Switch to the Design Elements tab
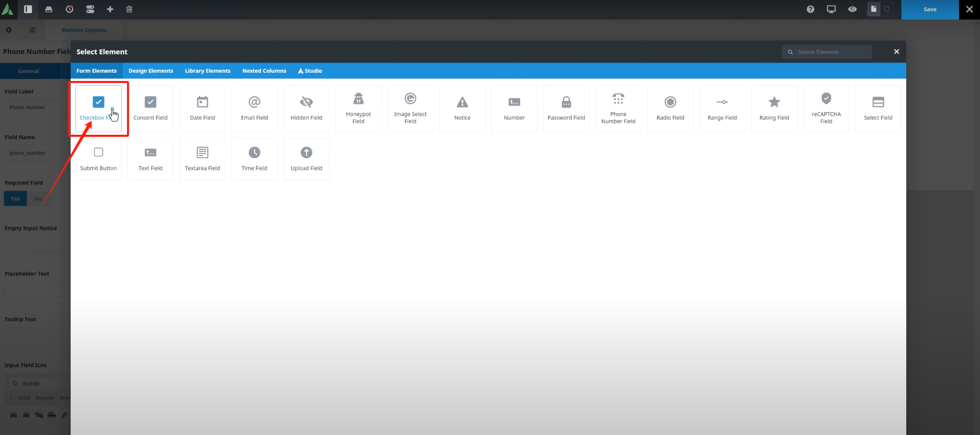Screen dimensions: 980x435 click(151, 71)
